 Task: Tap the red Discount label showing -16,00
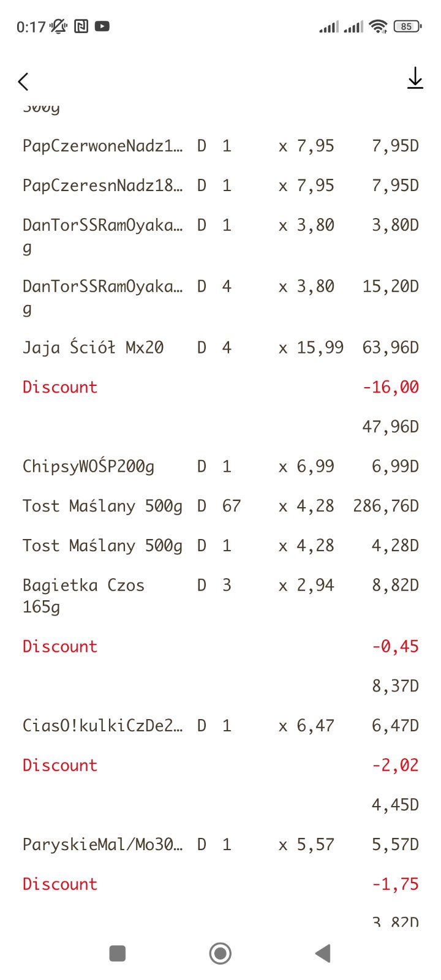click(60, 387)
